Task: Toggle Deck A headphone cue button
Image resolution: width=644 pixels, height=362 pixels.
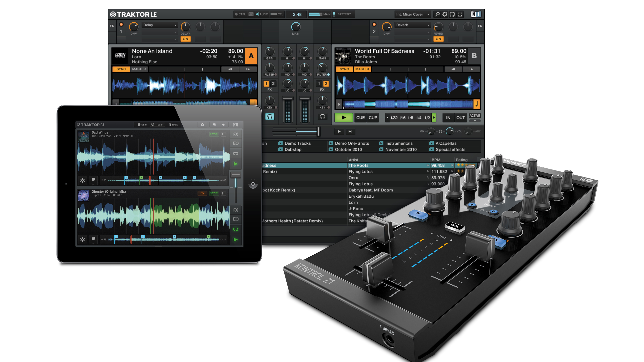Action: (x=270, y=117)
